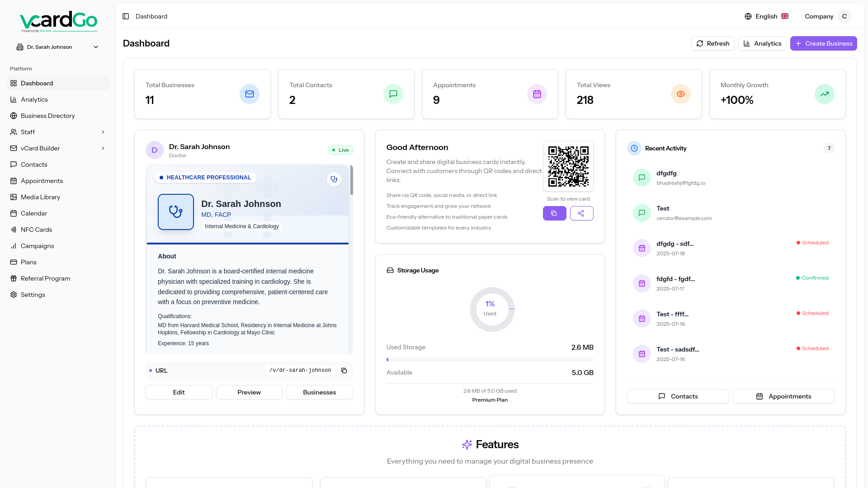Click the card preview scrollbar

tap(351, 181)
